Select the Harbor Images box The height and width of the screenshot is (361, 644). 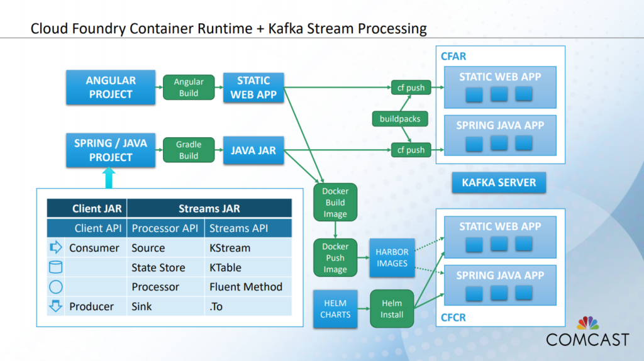tap(392, 257)
